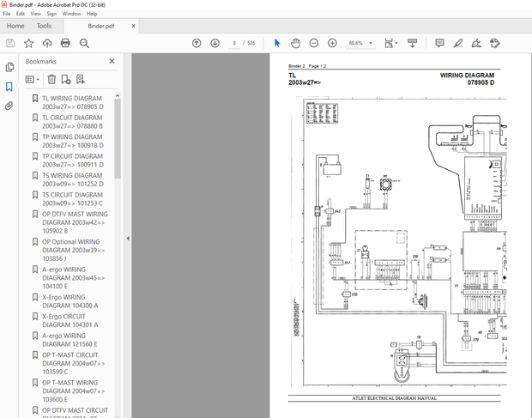
Task: Open the bookmark options menu dropdown
Action: [x=33, y=79]
